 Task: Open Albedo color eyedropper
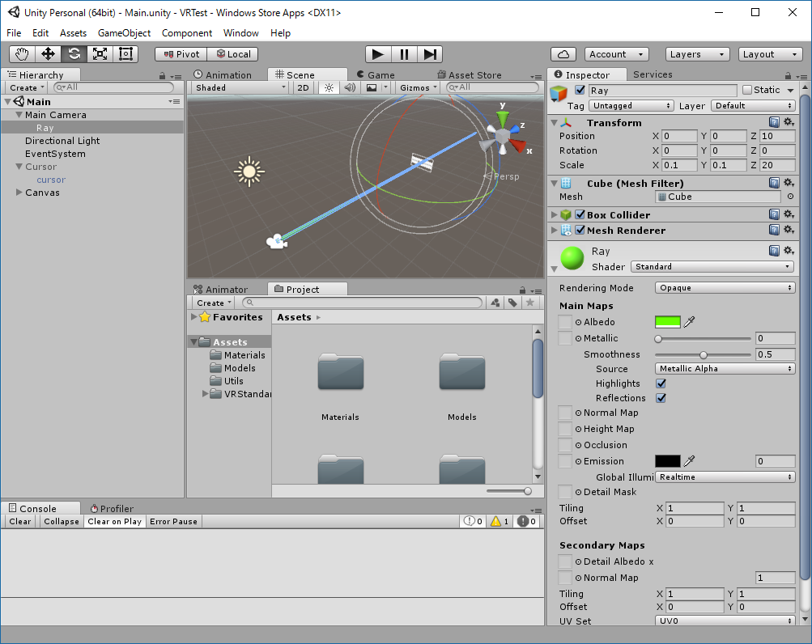689,321
